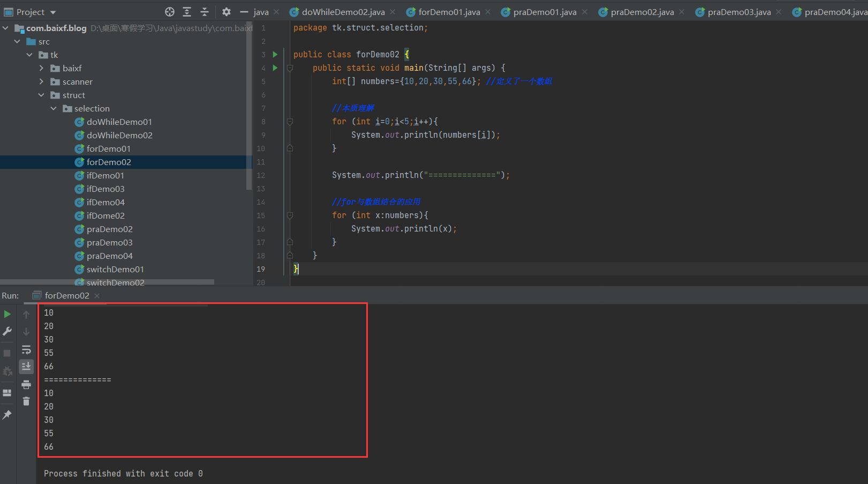Fold the for loop on line 8

(x=290, y=122)
